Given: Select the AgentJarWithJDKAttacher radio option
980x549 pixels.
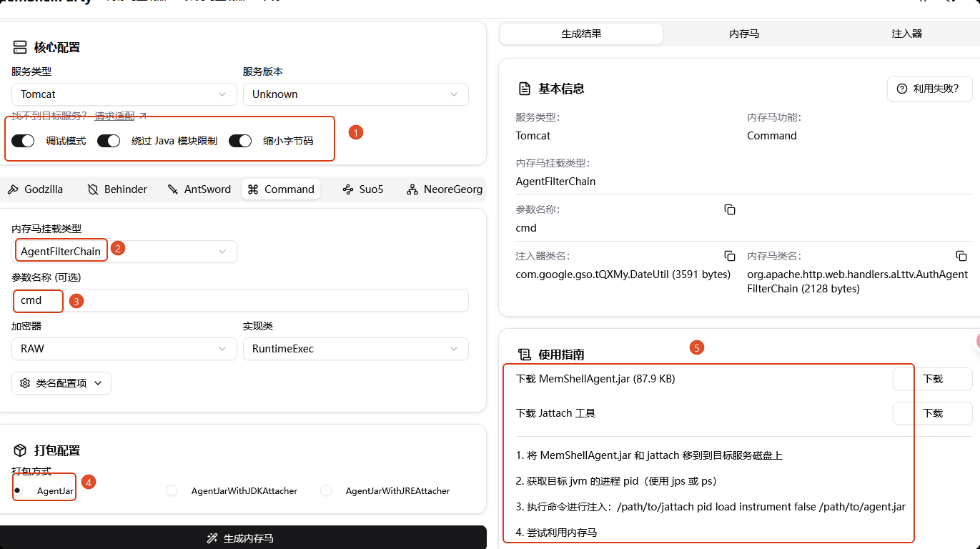Looking at the screenshot, I should tap(172, 490).
